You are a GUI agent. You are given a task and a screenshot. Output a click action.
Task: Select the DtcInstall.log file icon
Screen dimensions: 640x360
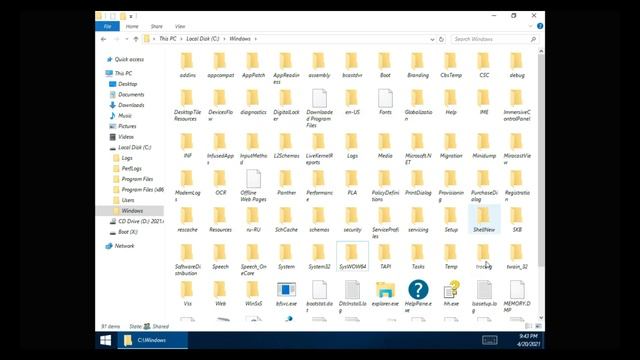coord(352,289)
